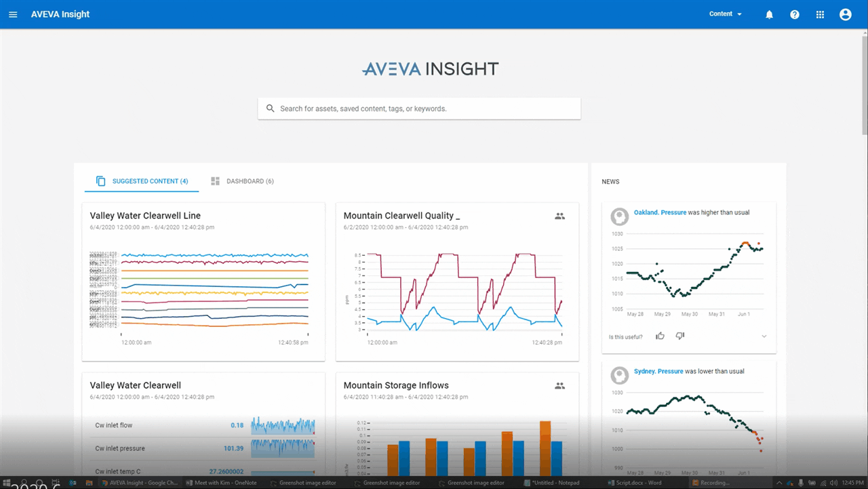Open the Cw inlet pressure sparkline
Screen dimensions: 868x489
[283, 448]
